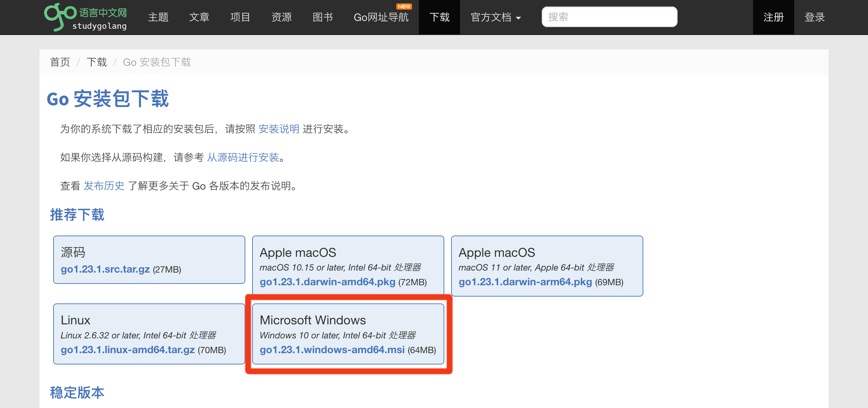
Task: Click the 注册 register button
Action: pos(773,17)
